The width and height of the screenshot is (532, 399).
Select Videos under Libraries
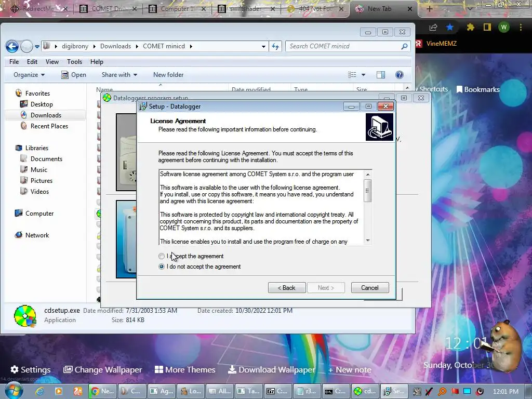(x=39, y=191)
